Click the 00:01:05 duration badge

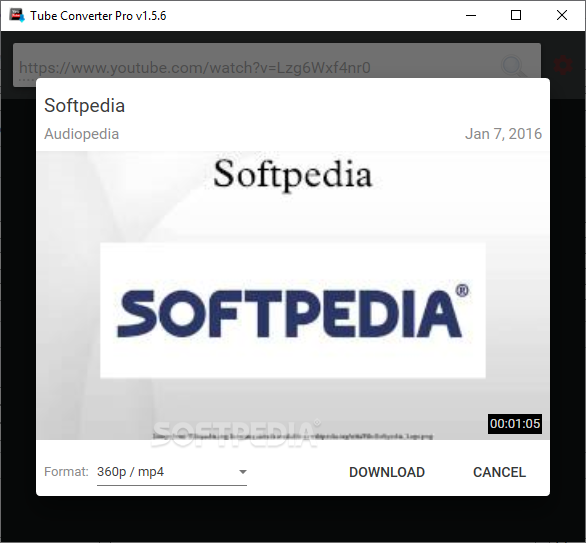[x=515, y=424]
